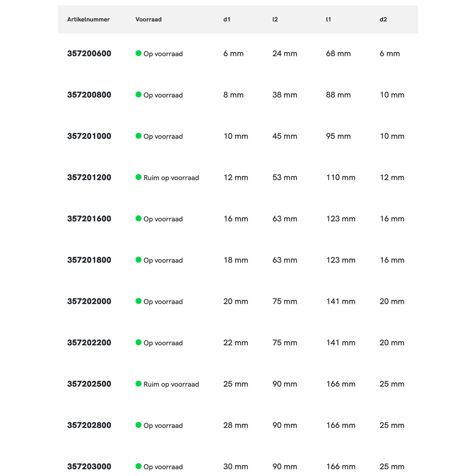Click the green stock dot for 357201600
The width and height of the screenshot is (476, 476).
pos(139,218)
